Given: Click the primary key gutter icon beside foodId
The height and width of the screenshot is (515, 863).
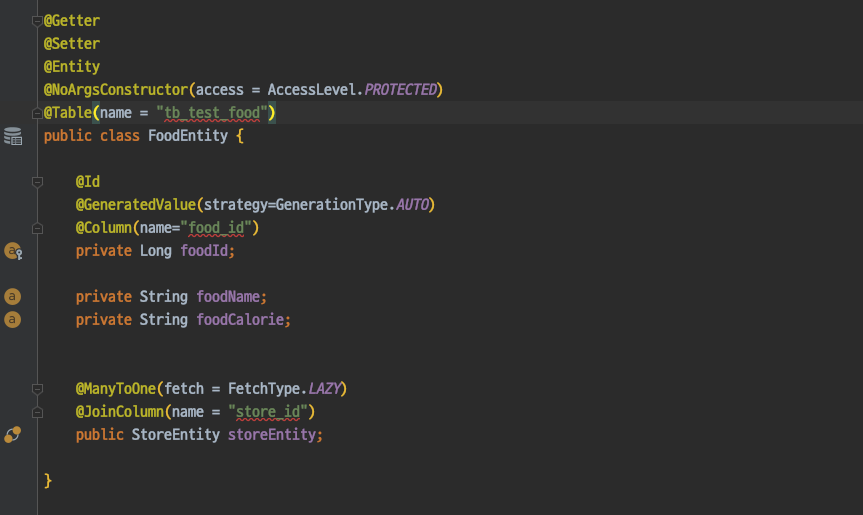Looking at the screenshot, I should tap(13, 251).
